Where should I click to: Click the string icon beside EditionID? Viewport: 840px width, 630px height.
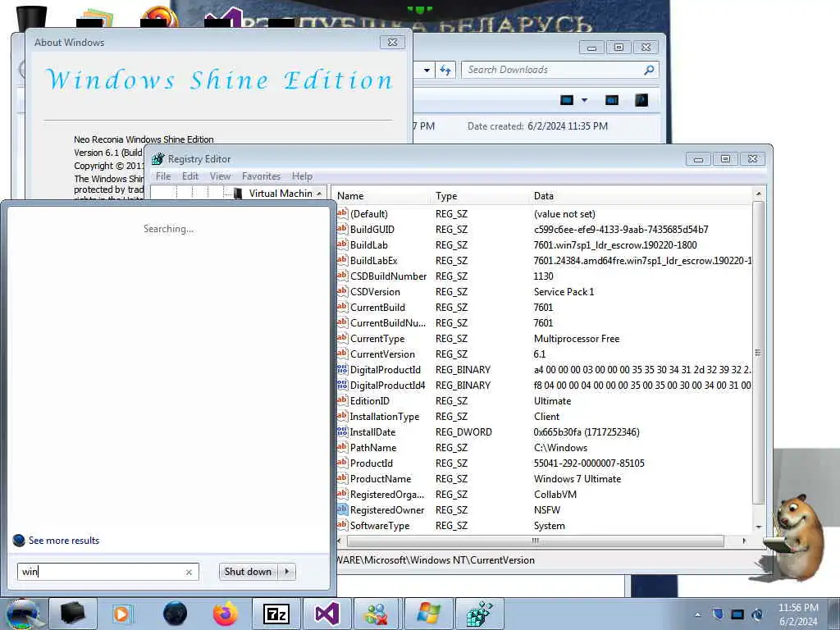click(x=342, y=400)
